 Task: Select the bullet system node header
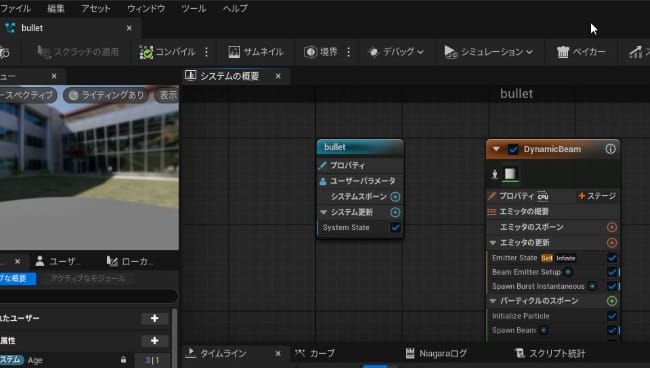click(360, 147)
